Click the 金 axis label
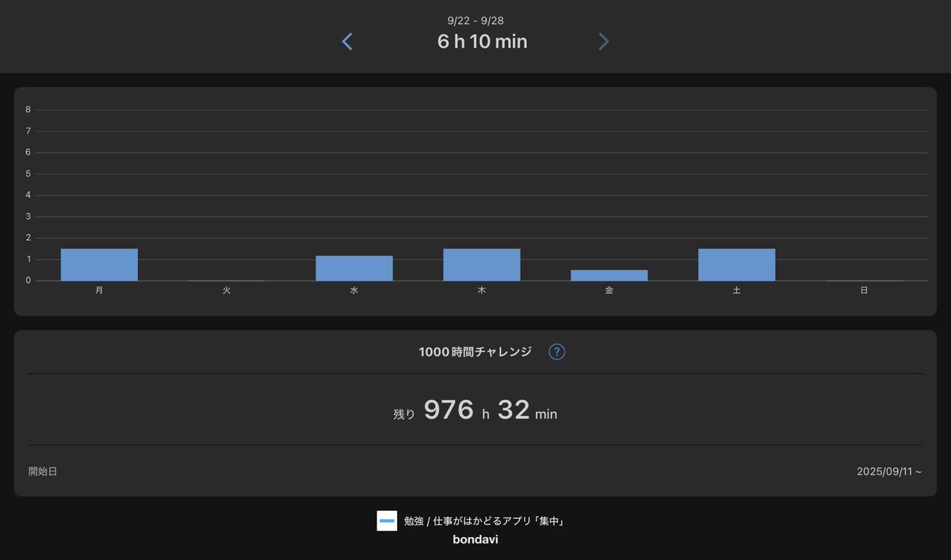Viewport: 951px width, 560px height. (609, 291)
